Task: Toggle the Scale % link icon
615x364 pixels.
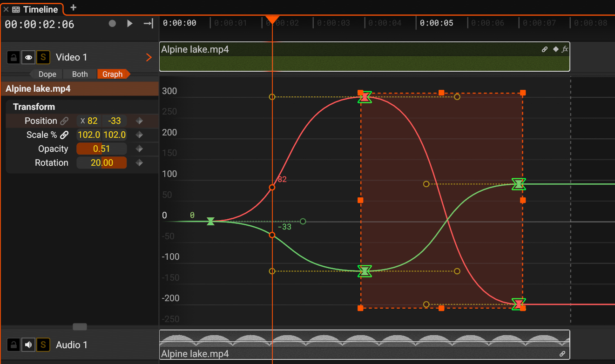Action: pos(65,135)
